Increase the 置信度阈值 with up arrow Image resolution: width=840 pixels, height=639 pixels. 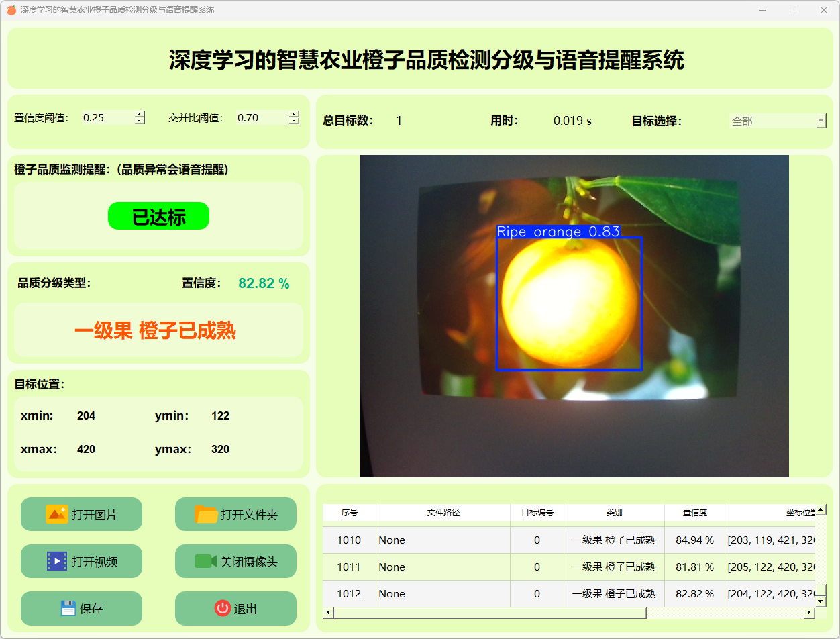[x=140, y=115]
